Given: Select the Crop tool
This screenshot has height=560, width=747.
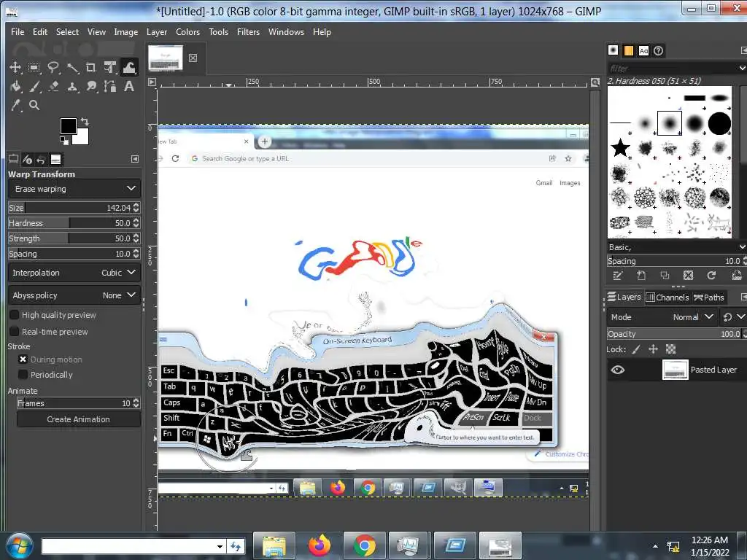Looking at the screenshot, I should pyautogui.click(x=91, y=67).
